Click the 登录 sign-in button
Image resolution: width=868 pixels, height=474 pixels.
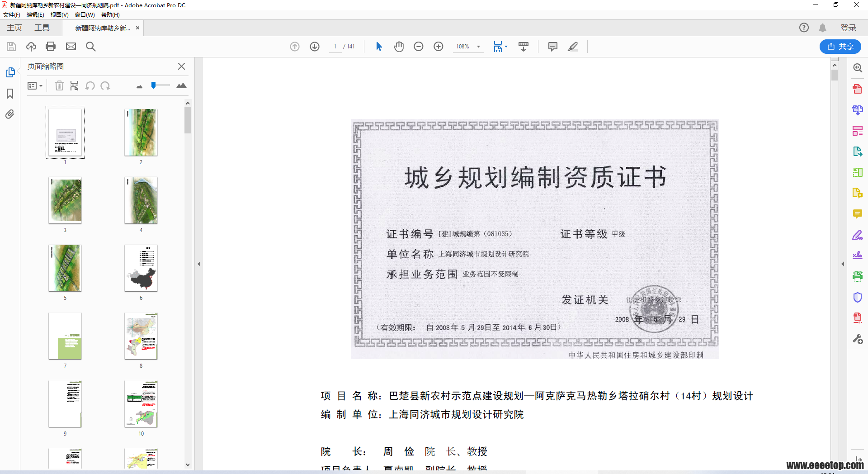pos(848,28)
